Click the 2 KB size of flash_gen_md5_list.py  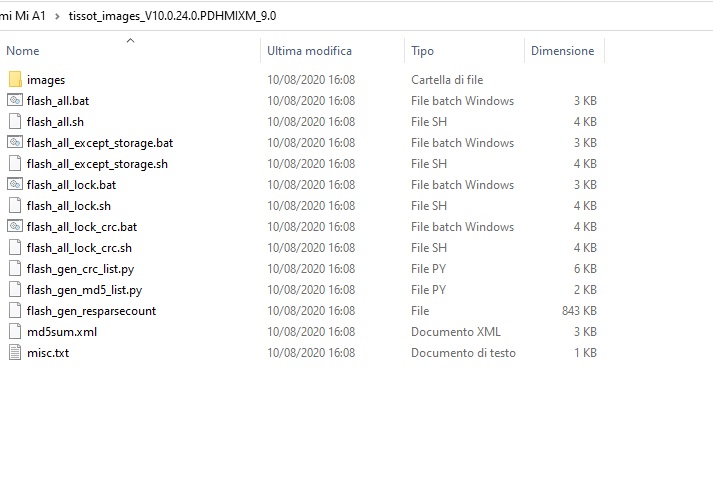click(x=585, y=290)
